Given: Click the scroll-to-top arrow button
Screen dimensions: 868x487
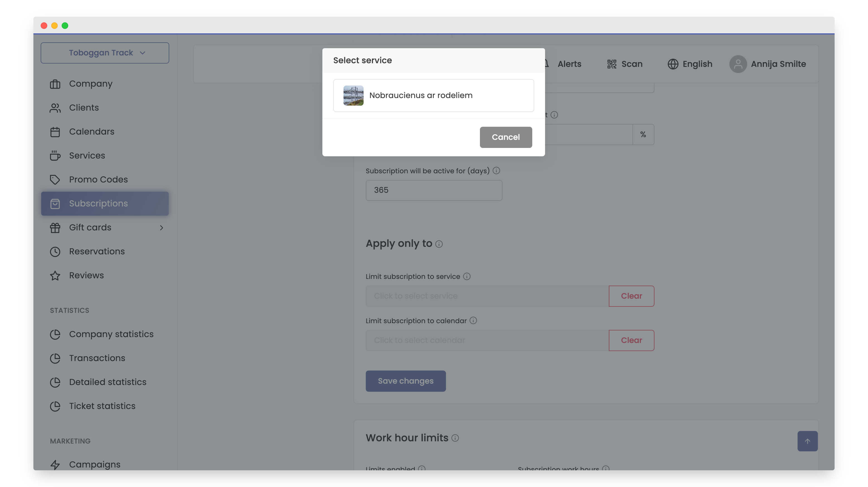Looking at the screenshot, I should click(807, 441).
